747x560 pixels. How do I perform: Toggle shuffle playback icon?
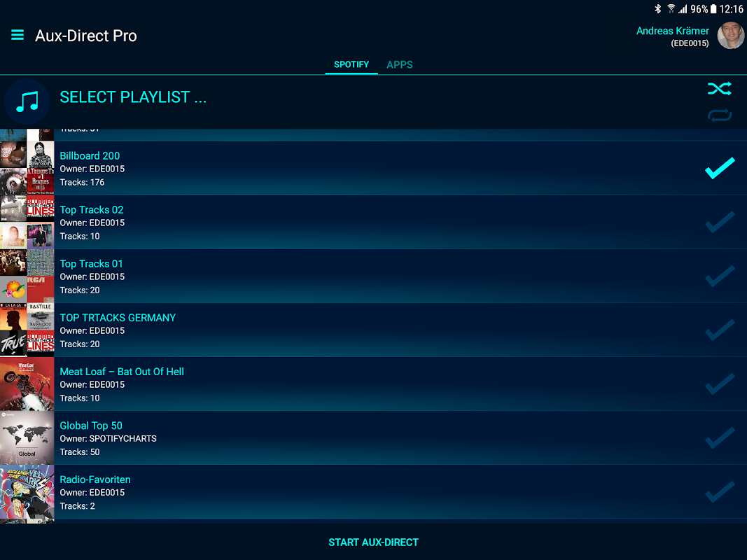click(720, 89)
